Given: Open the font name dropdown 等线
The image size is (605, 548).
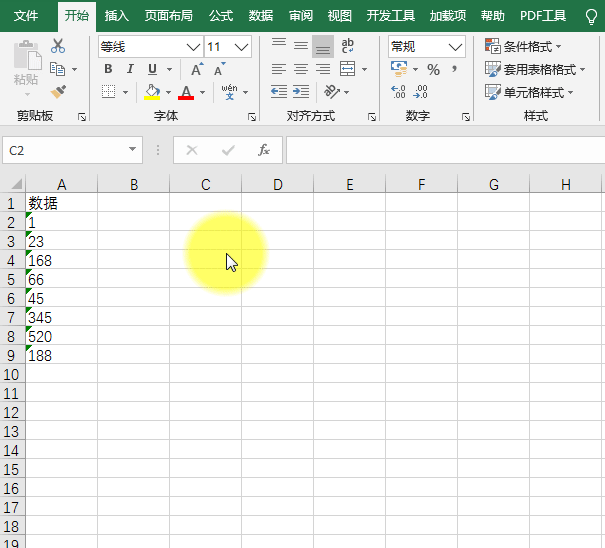Looking at the screenshot, I should click(193, 47).
